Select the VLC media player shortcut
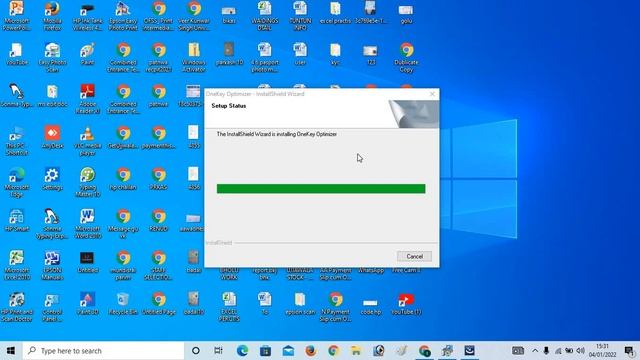Image resolution: width=640 pixels, height=360 pixels. [87, 141]
